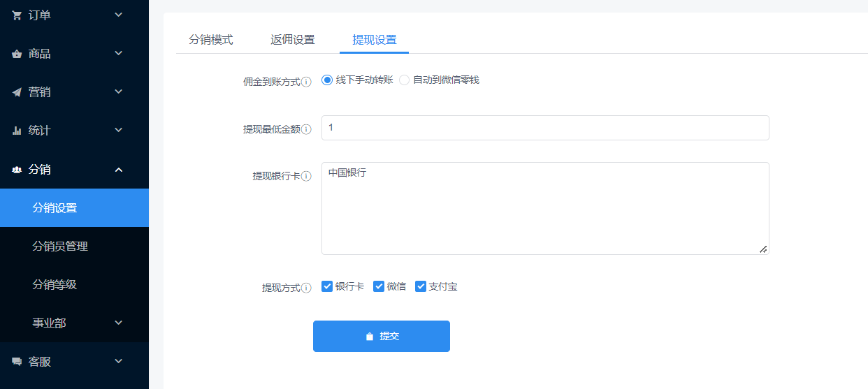Select 自动到微信零钱 radio option
This screenshot has height=389, width=868.
[405, 80]
